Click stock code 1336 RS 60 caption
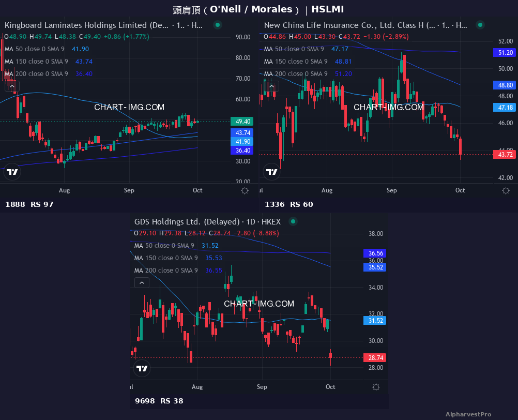Image resolution: width=518 pixels, height=420 pixels. pos(289,204)
